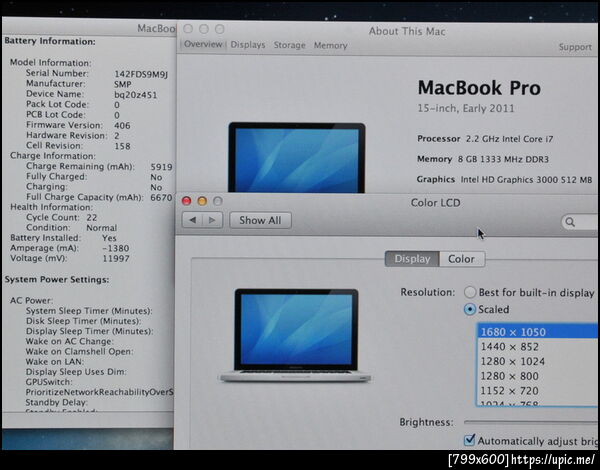Viewport: 600px width, 470px height.
Task: Open the Overview tab in About This Mac
Action: click(x=203, y=44)
